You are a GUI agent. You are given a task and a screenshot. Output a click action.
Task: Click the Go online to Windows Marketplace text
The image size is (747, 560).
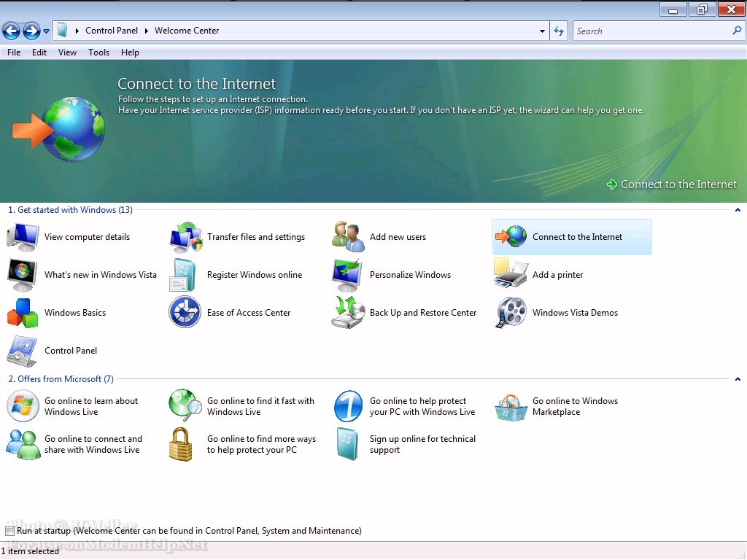pos(575,406)
